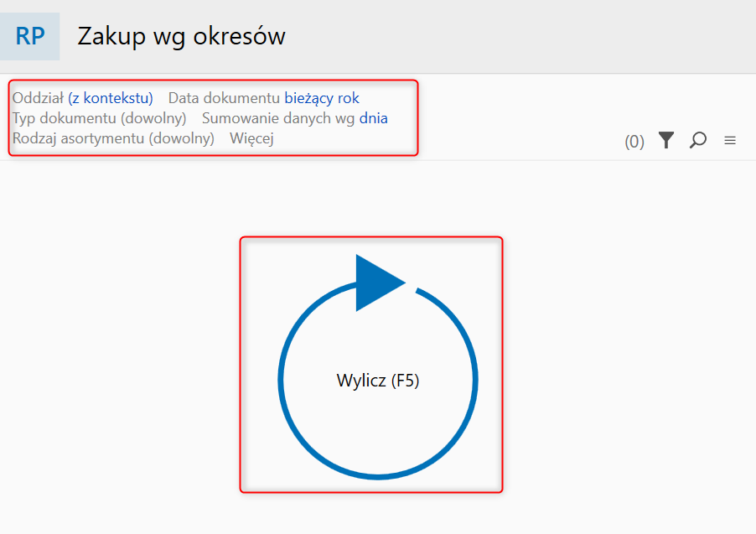The image size is (756, 534).
Task: Set Rodzaj asortymentu (dowolny) filter
Action: [113, 138]
